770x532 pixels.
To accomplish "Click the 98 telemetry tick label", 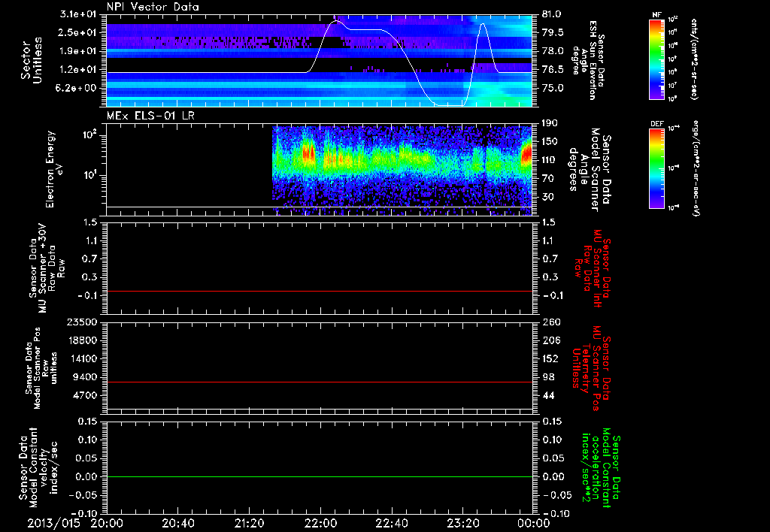I will pos(547,377).
